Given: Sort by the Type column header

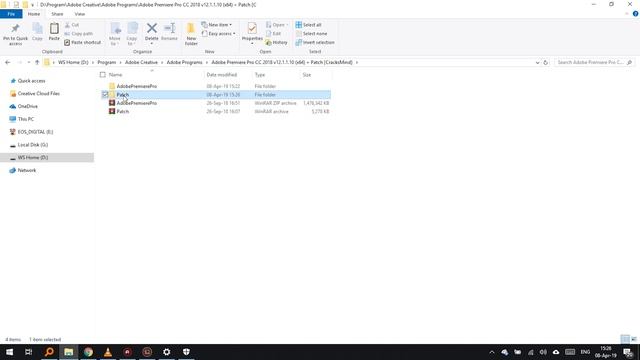Looking at the screenshot, I should tap(260, 75).
